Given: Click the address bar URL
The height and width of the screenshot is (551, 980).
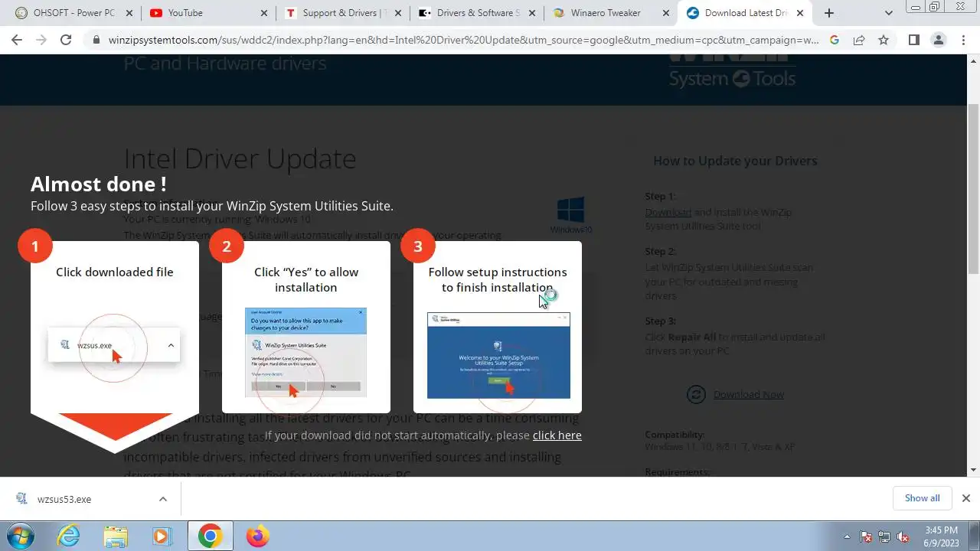Looking at the screenshot, I should coord(462,41).
